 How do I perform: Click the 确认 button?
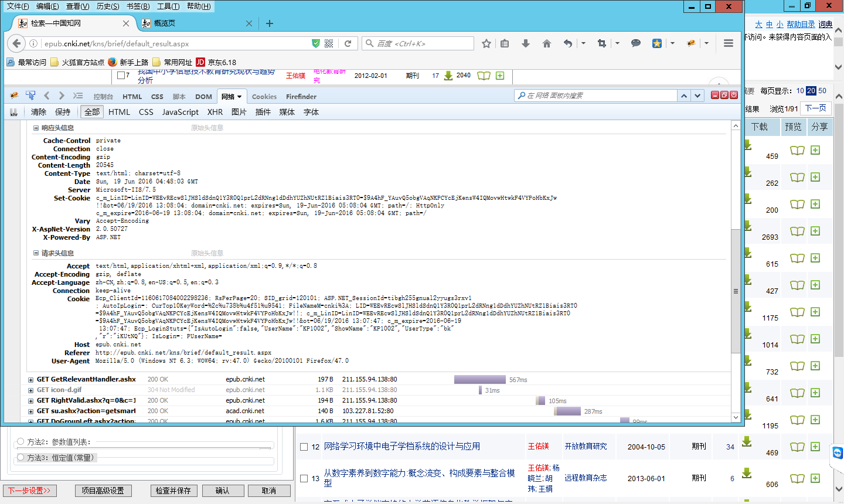(x=223, y=491)
